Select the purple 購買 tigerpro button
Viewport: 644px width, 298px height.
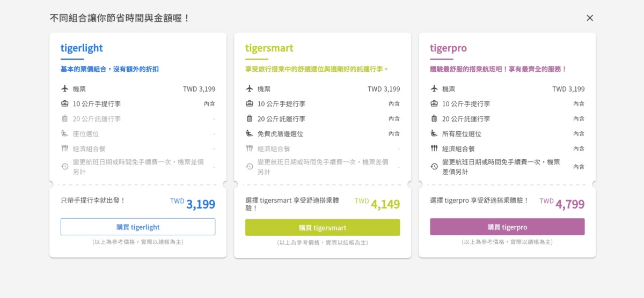click(x=507, y=227)
